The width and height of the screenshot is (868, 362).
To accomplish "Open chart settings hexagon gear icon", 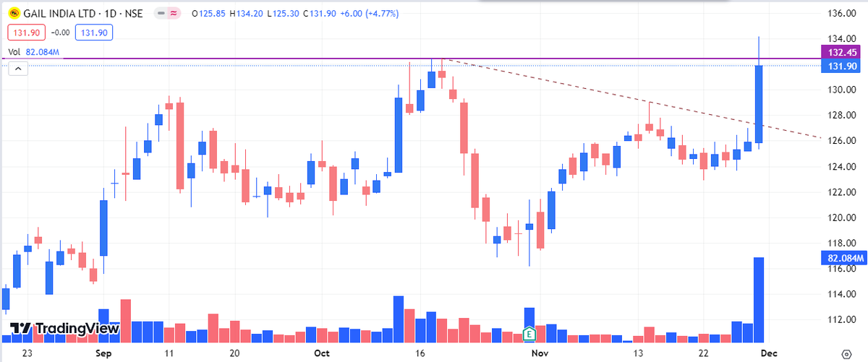I will [847, 353].
